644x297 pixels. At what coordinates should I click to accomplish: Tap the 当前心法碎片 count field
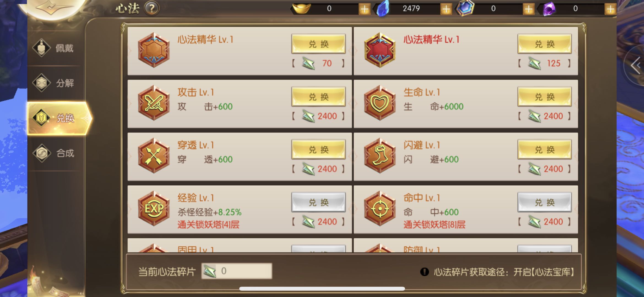237,271
